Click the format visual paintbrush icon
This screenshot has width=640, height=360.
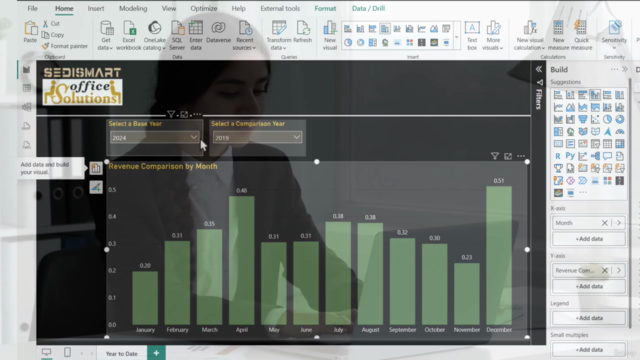96,187
